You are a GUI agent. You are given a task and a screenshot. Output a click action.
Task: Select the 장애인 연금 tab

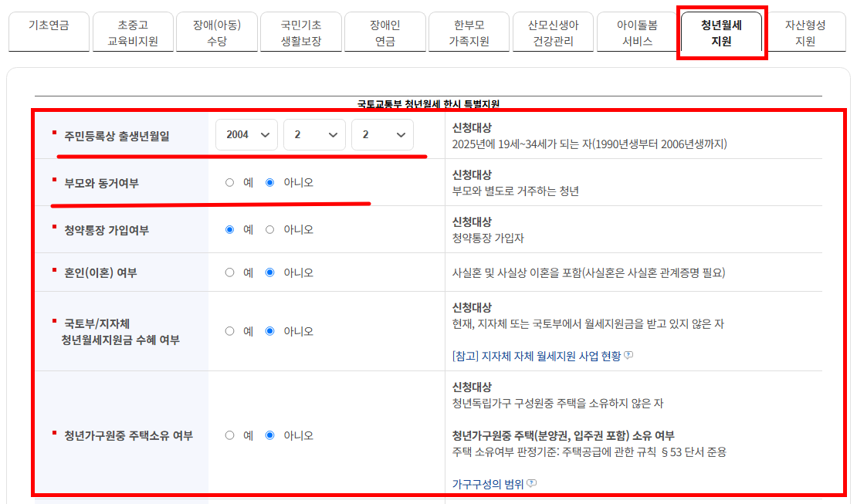coord(385,32)
